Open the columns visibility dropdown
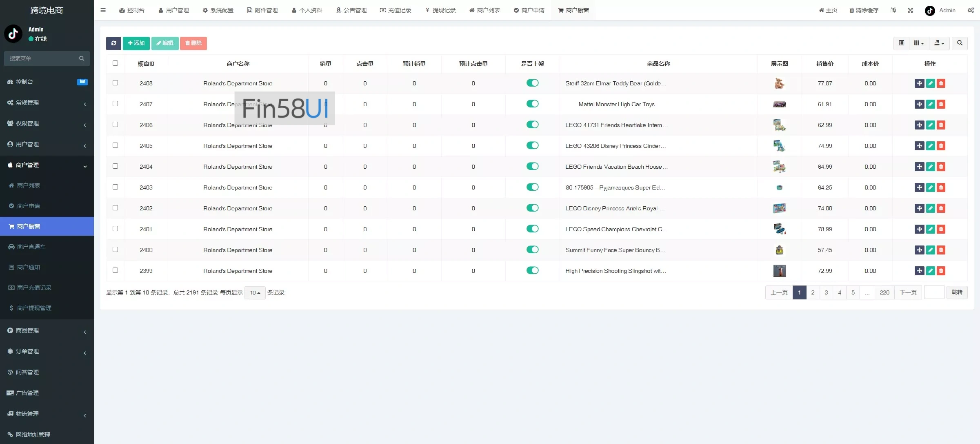Viewport: 980px width, 444px height. point(919,43)
